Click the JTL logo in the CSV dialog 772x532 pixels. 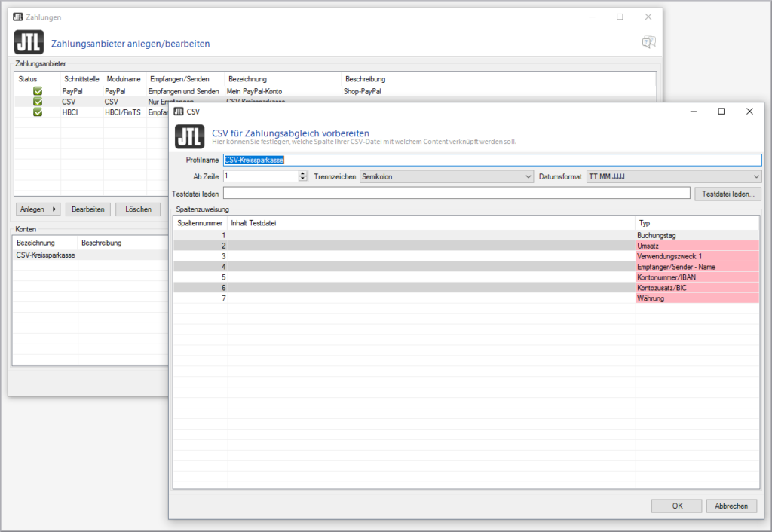click(189, 136)
